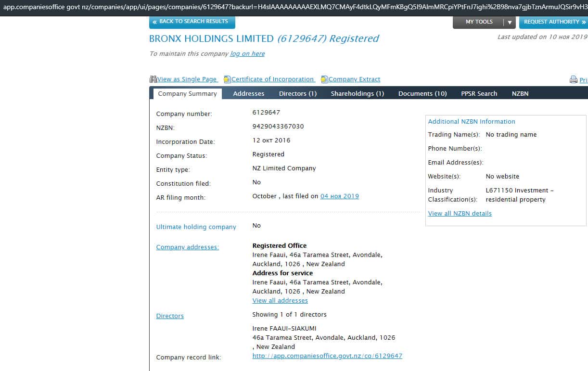The image size is (588, 371).
Task: Click View all addresses link
Action: [x=280, y=300]
